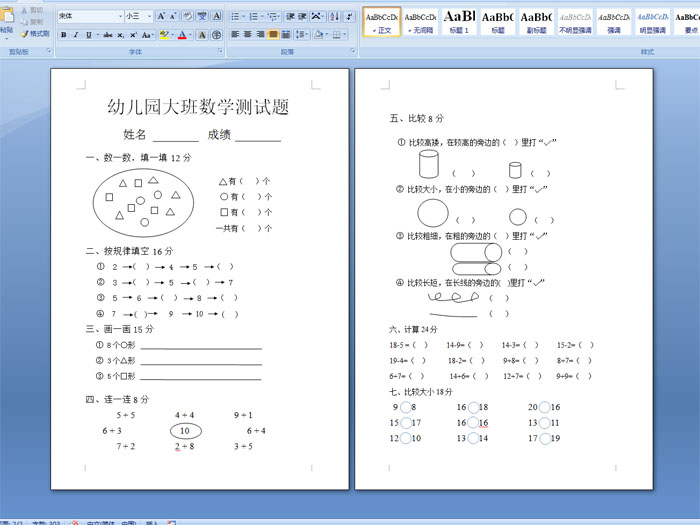700x525 pixels.
Task: Click the 插入 (Insert mode) status bar indicator
Action: 152,523
